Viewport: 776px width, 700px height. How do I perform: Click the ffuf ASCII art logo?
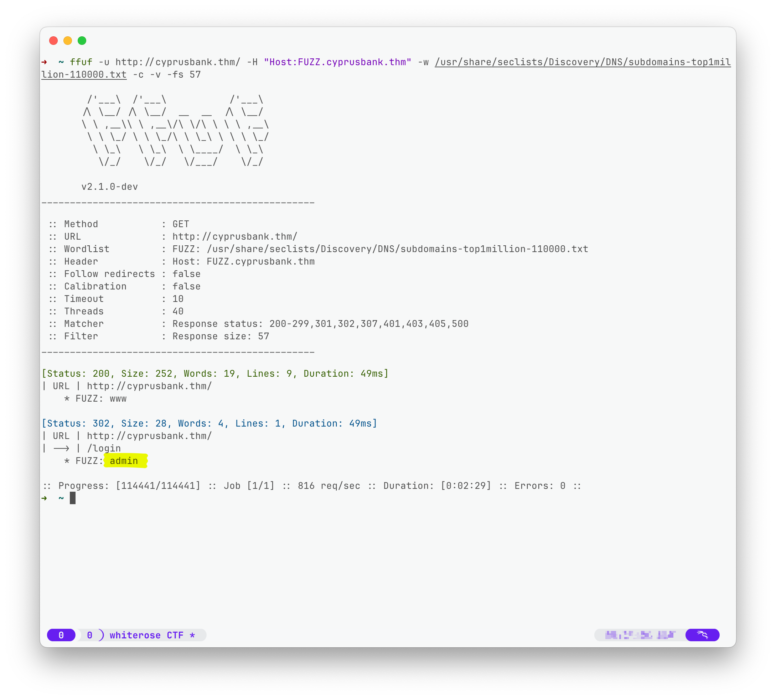coord(175,131)
